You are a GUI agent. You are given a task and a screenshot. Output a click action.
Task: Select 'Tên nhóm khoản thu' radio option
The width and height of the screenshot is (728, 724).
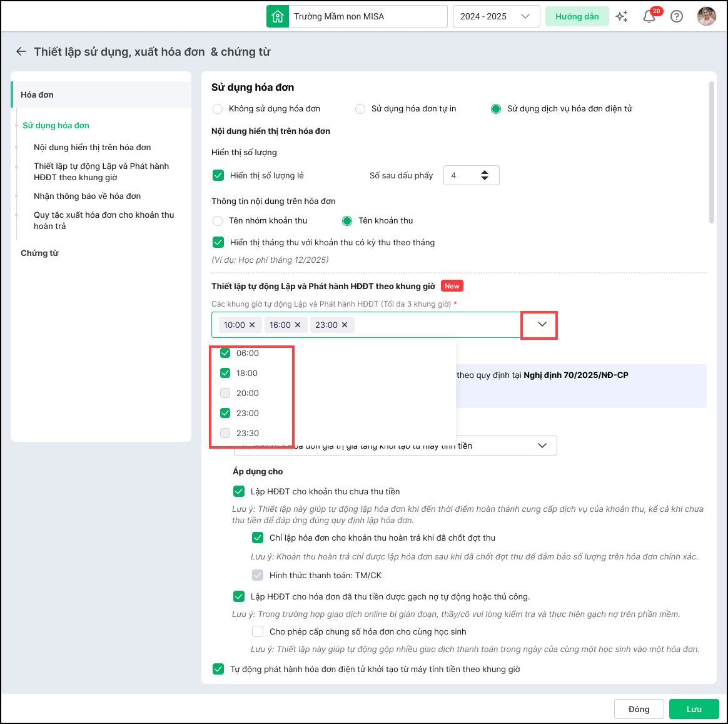(218, 221)
